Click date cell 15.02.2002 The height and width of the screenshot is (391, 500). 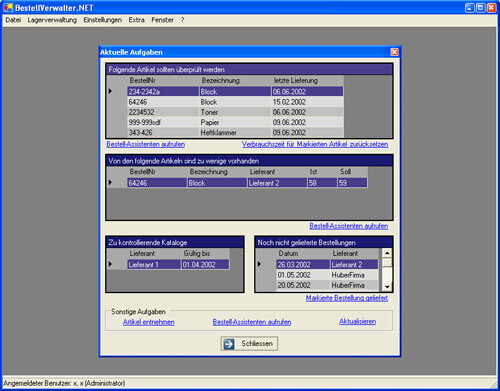click(x=307, y=102)
